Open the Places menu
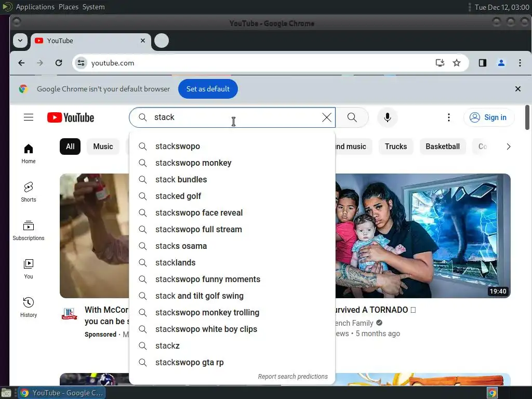The width and height of the screenshot is (532, 399). tap(69, 7)
